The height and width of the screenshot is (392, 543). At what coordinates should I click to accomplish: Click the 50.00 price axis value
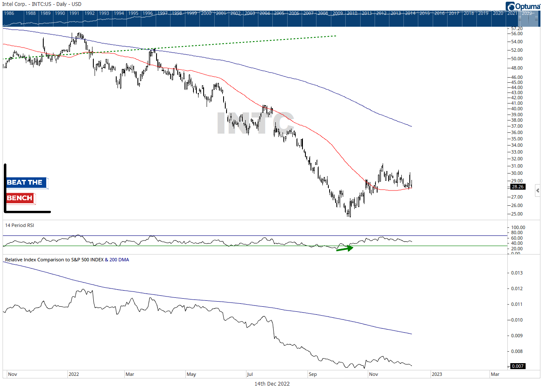(517, 59)
